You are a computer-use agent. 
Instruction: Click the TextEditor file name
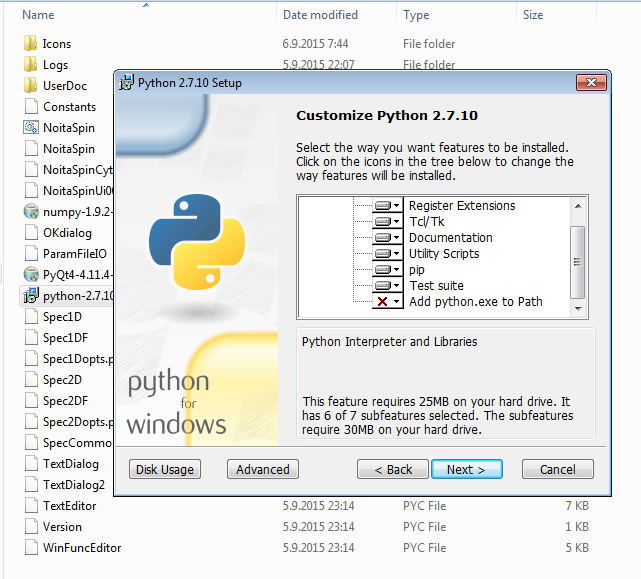tap(69, 506)
